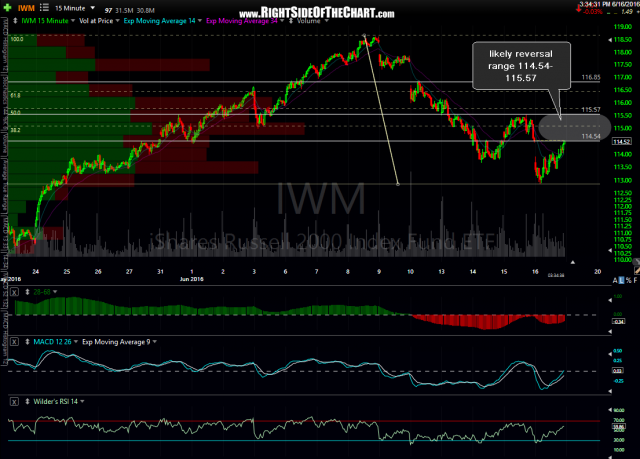Open the Volume indicator dropdown
The height and width of the screenshot is (459, 640).
pyautogui.click(x=326, y=21)
